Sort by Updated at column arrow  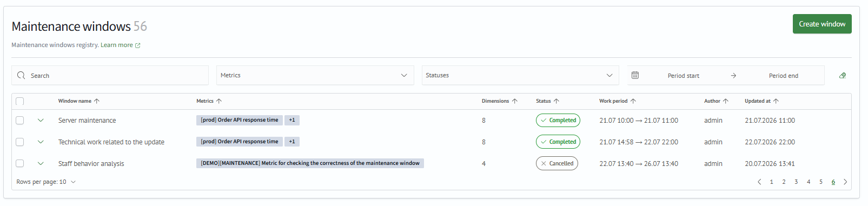(x=776, y=101)
